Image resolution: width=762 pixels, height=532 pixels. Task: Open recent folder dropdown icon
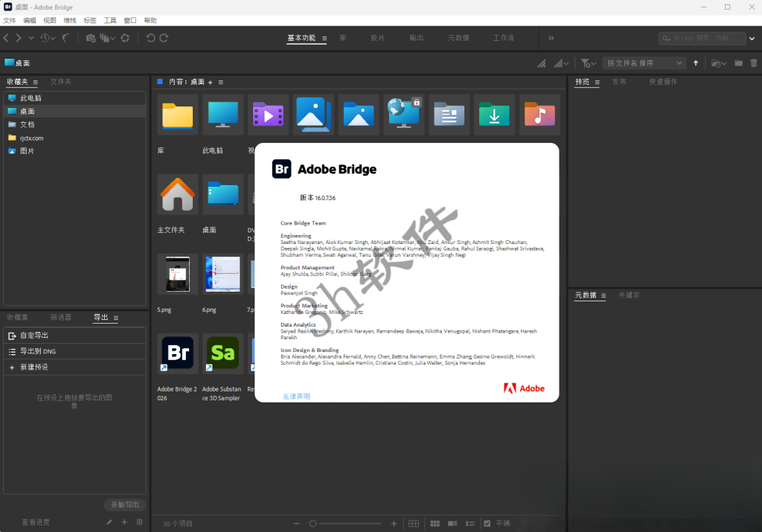click(718, 63)
